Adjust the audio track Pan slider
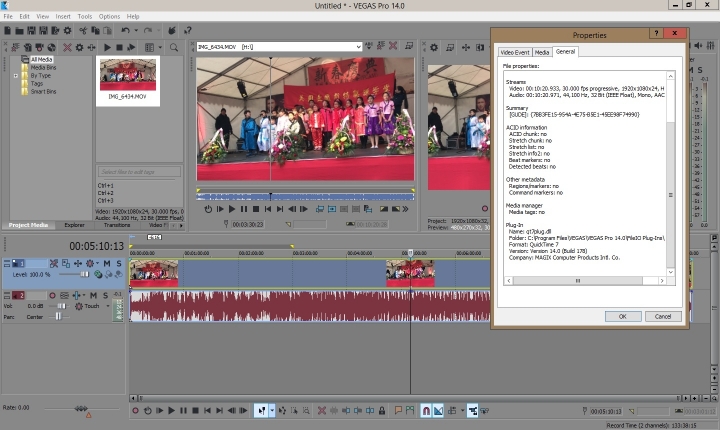Viewport: 720px width, 430px height. coord(59,317)
